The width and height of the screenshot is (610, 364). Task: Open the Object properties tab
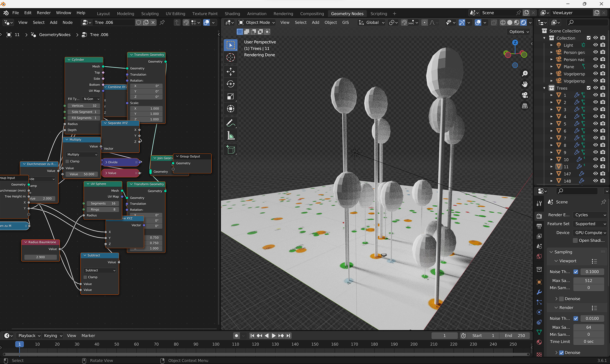[x=539, y=282]
